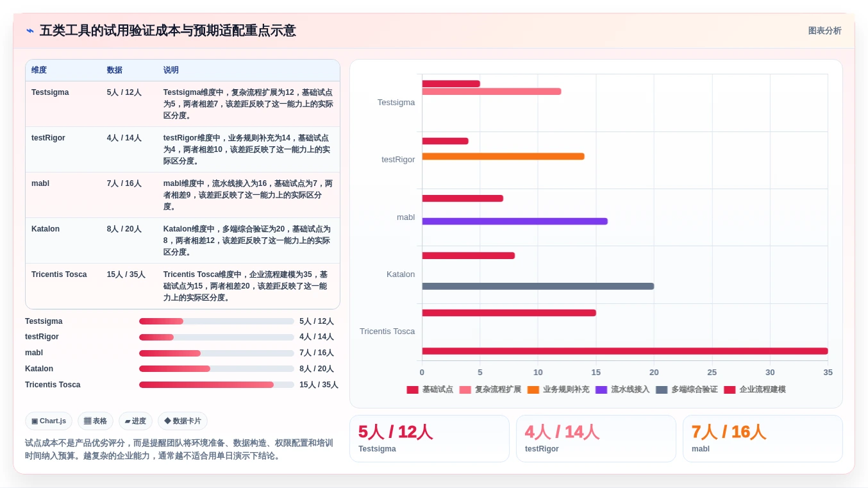Click testRigor 业务规则补充 orange chart bar

coord(503,156)
